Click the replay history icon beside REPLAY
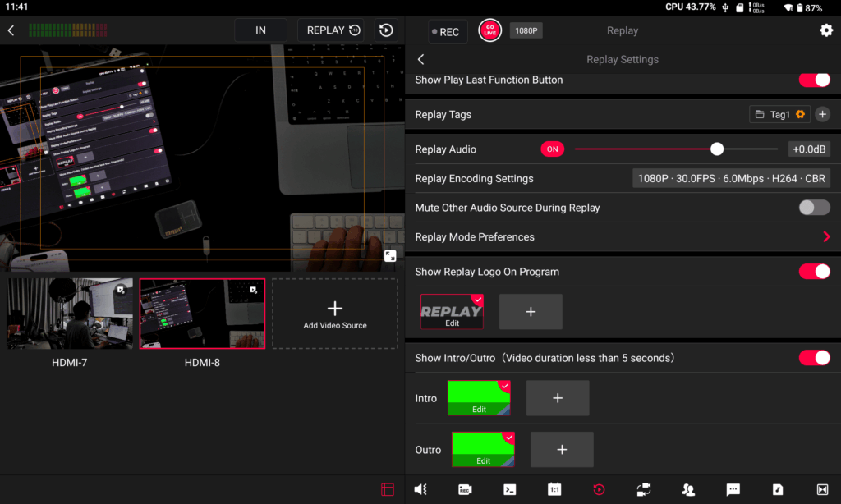The image size is (841, 504). [386, 30]
